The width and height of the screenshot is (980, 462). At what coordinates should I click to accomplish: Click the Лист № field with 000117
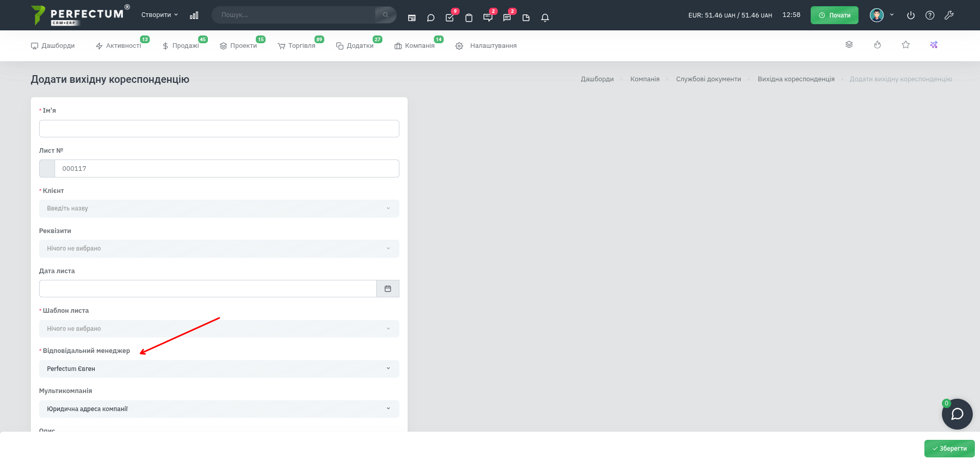(x=227, y=169)
